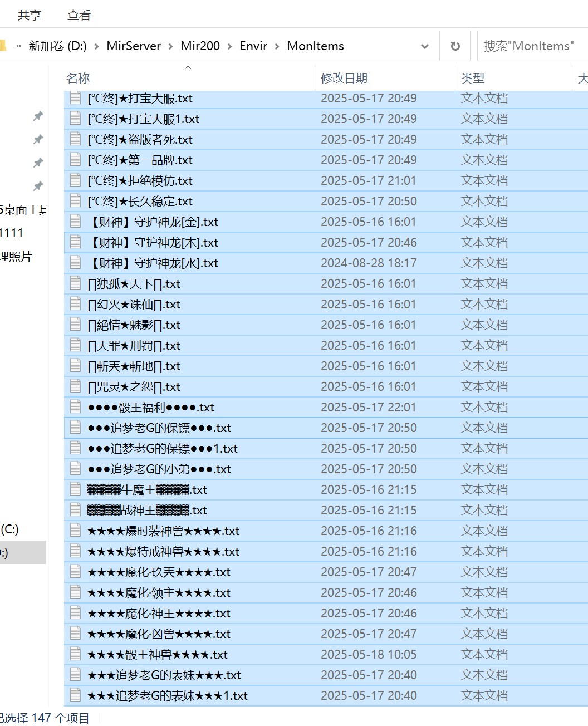Click file icon of ★★★★爆时装神兽★★★★.txt
The image size is (588, 726).
coord(75,531)
